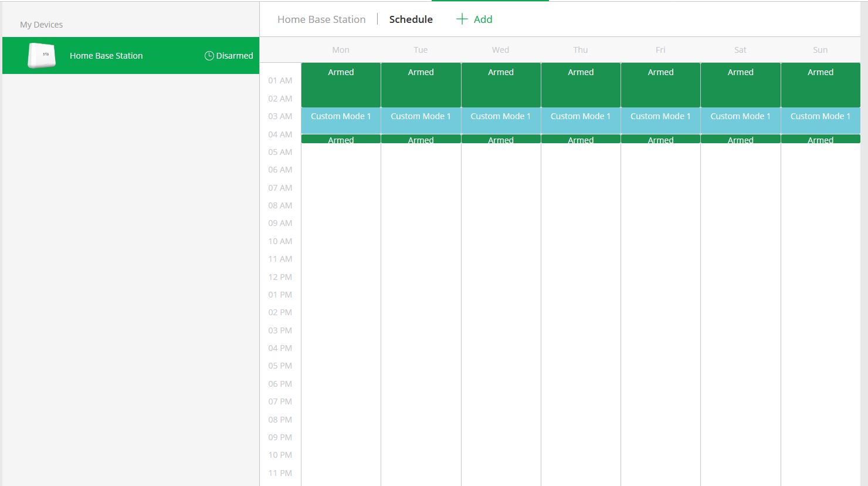Select Home Base Station under My Devices
The width and height of the screenshot is (868, 486).
106,55
